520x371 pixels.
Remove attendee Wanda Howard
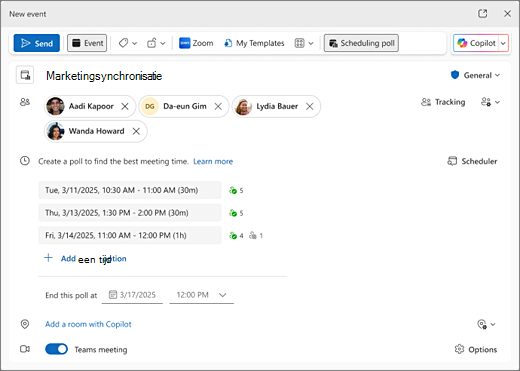click(x=136, y=131)
